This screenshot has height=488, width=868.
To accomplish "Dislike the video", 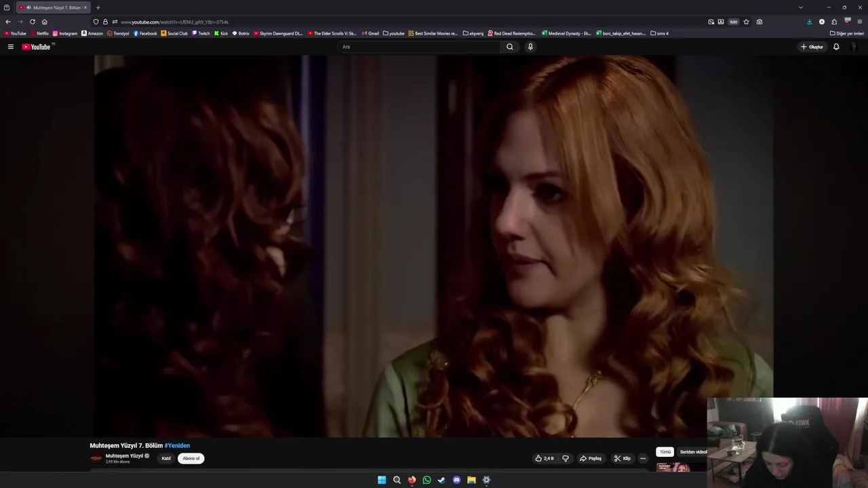I will 566,458.
